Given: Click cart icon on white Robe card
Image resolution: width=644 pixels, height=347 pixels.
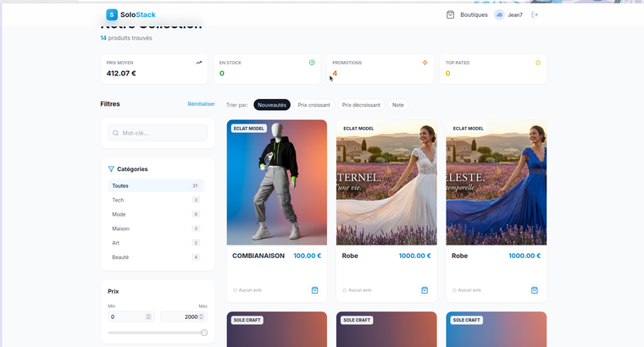Looking at the screenshot, I should [x=425, y=289].
